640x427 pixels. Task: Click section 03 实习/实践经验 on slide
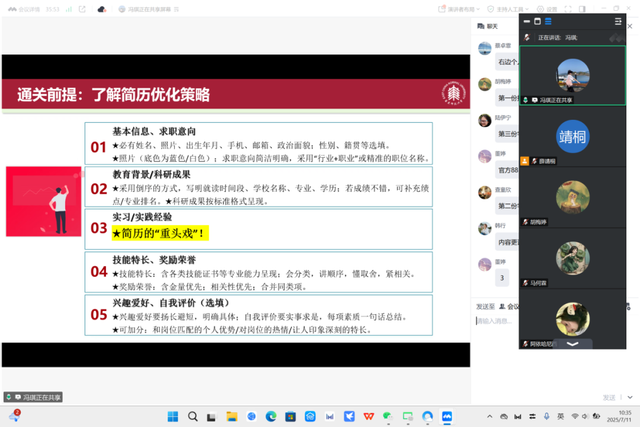258,226
